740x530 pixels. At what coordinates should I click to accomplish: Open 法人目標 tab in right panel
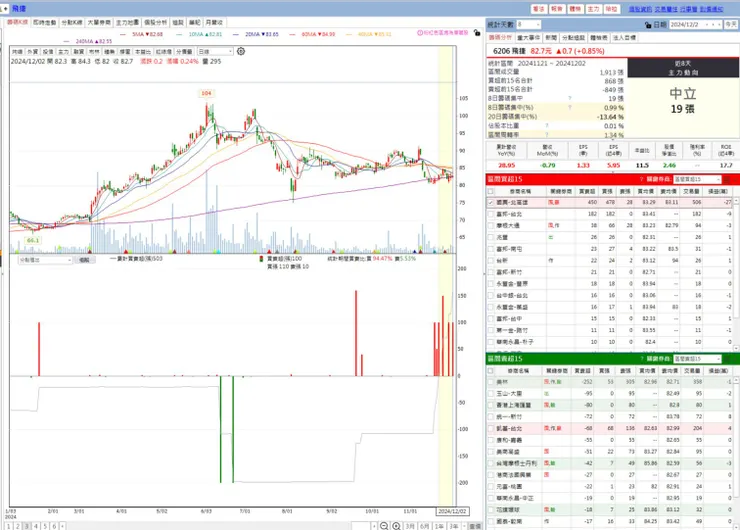point(624,37)
